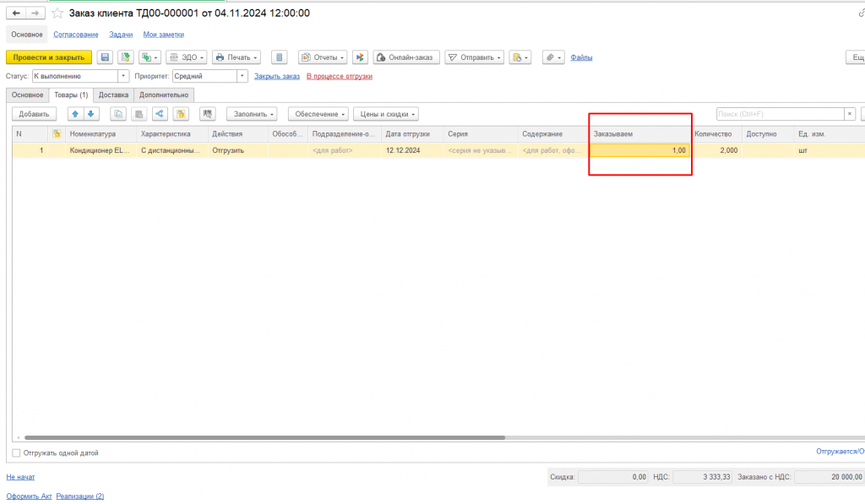Click the Заказываем value 1,00
The image size is (865, 504).
click(640, 150)
